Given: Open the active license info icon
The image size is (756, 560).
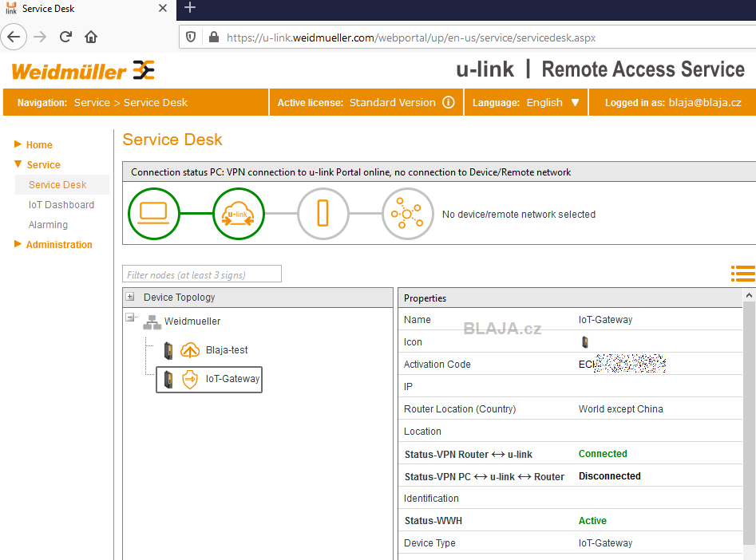Looking at the screenshot, I should (x=449, y=102).
